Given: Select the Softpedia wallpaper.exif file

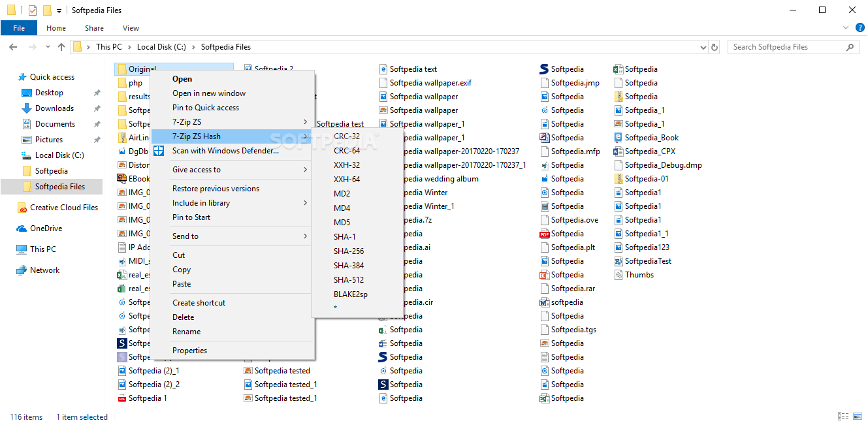Looking at the screenshot, I should [425, 83].
